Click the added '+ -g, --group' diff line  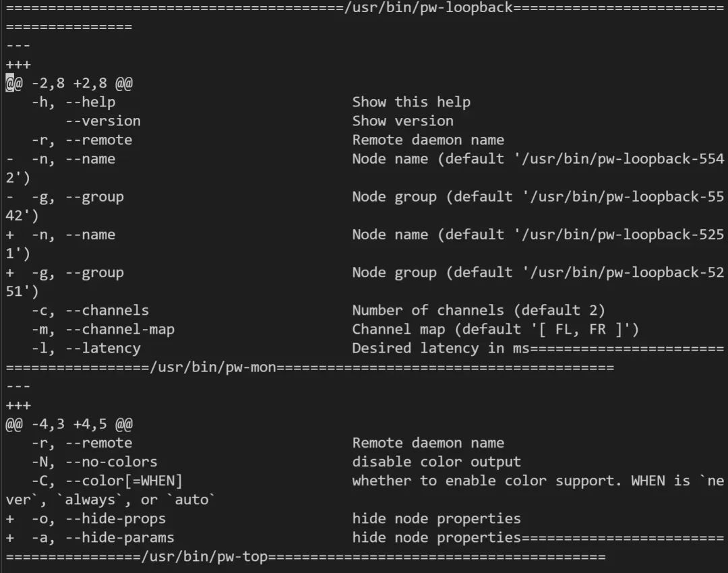65,273
